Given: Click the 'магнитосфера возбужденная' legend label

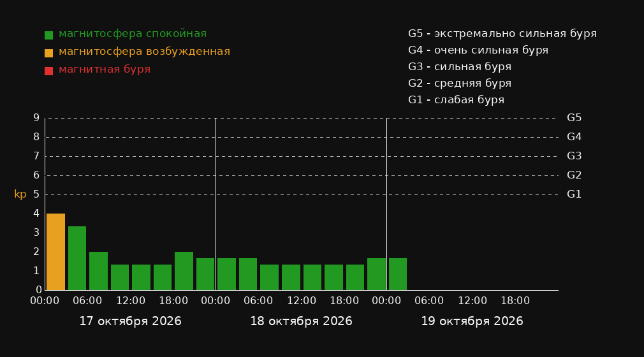Looking at the screenshot, I should pyautogui.click(x=145, y=52).
